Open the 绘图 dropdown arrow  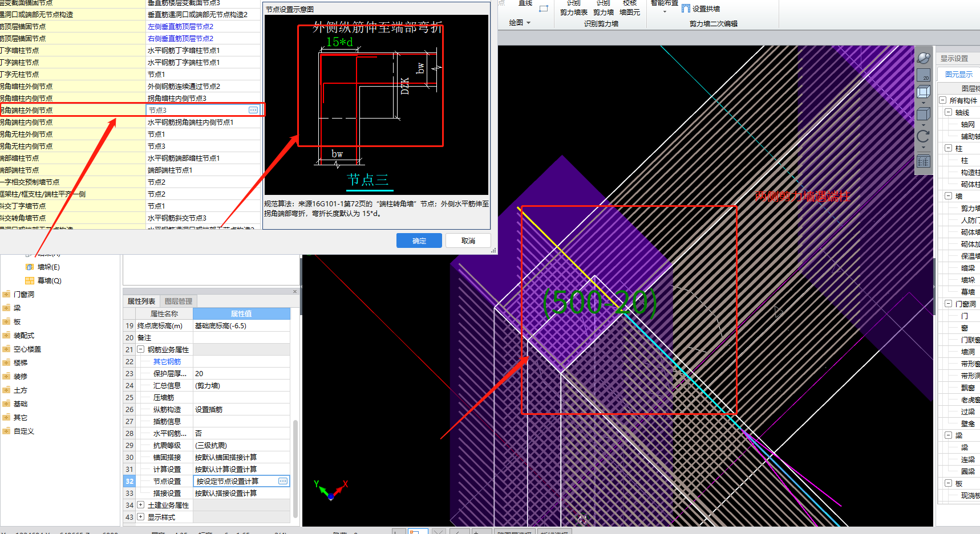pyautogui.click(x=528, y=23)
